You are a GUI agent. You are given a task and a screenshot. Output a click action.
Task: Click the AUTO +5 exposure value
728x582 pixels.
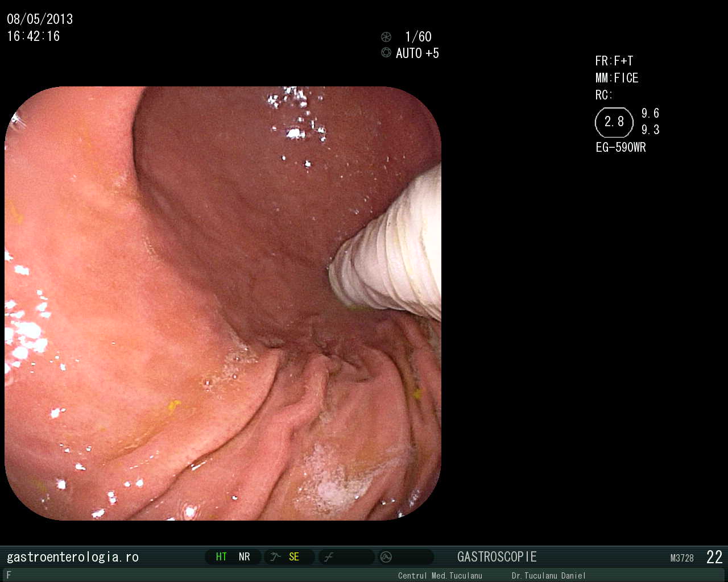tap(417, 53)
